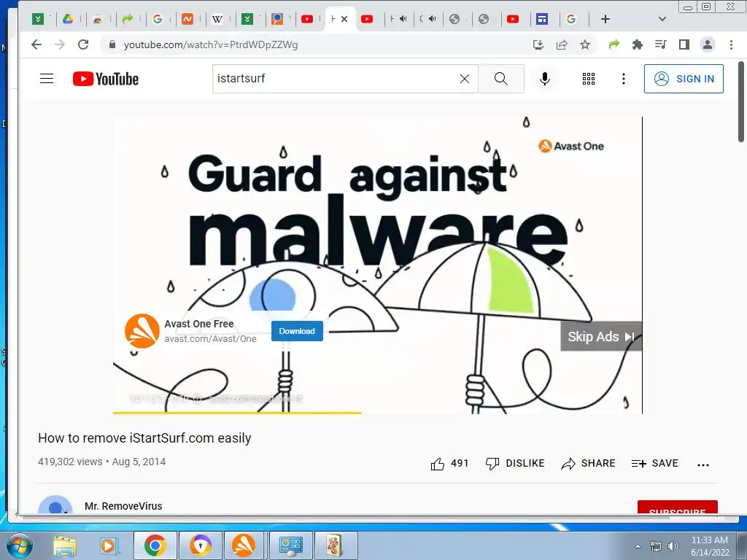Like the video with 491 likes

449,463
